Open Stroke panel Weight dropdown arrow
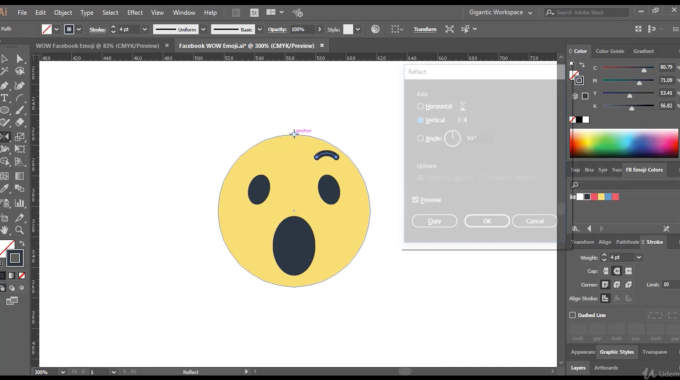This screenshot has width=680, height=380. [x=638, y=257]
